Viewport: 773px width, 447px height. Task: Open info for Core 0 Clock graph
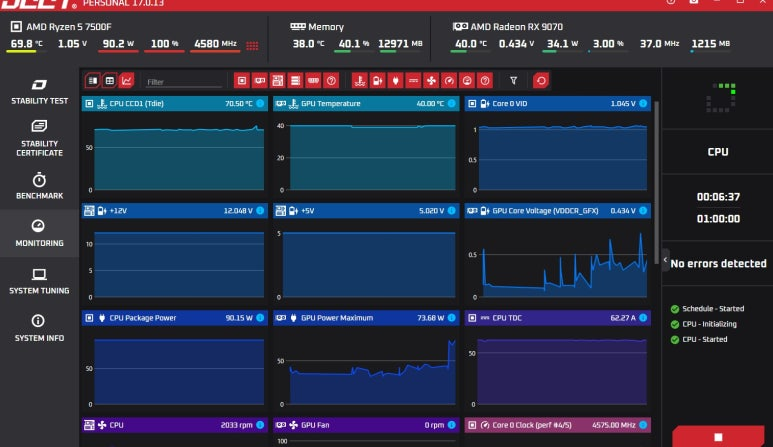643,425
